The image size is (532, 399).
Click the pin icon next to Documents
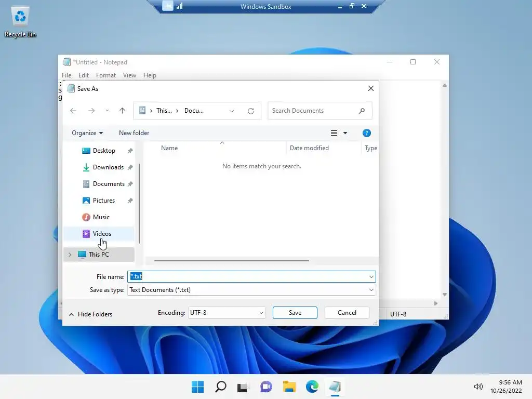130,184
